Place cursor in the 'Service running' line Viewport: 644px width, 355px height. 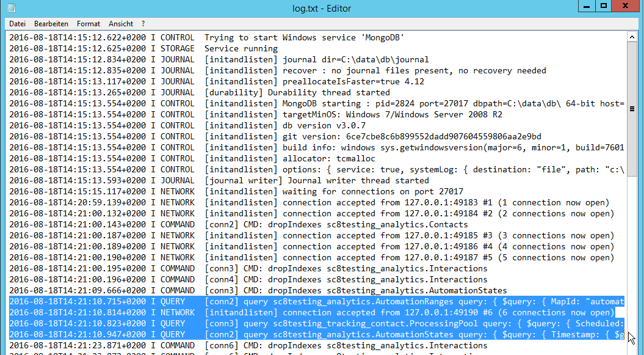(x=241, y=49)
